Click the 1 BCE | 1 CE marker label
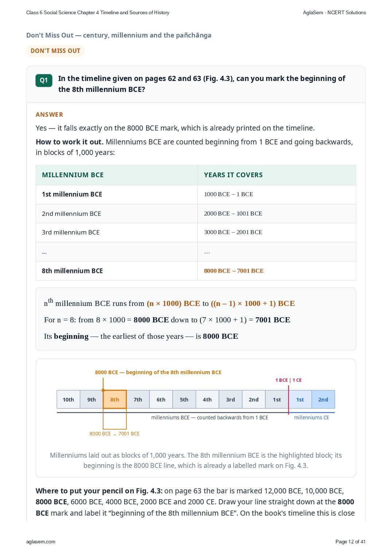392x555 pixels. [289, 380]
